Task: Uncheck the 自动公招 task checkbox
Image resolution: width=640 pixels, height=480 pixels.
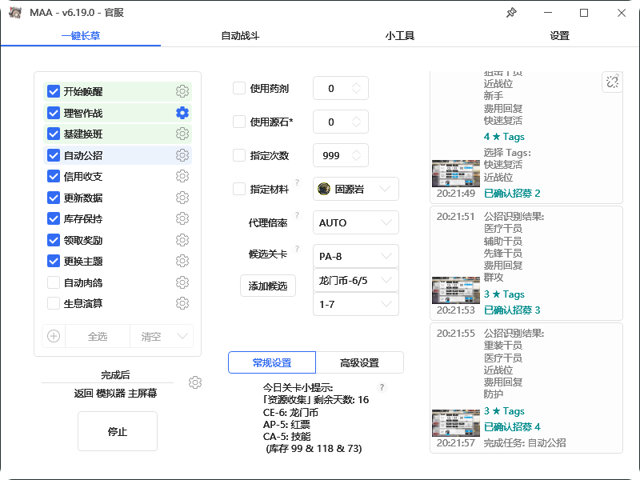Action: [53, 155]
